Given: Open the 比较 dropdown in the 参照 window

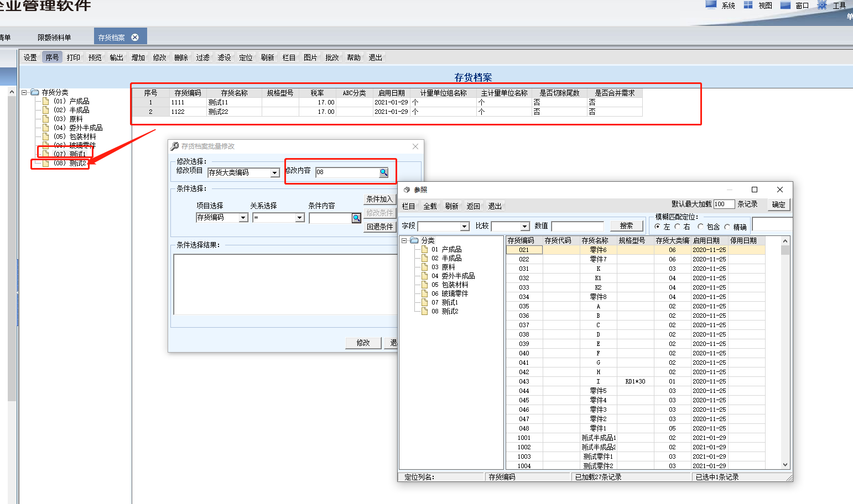Looking at the screenshot, I should pos(526,227).
